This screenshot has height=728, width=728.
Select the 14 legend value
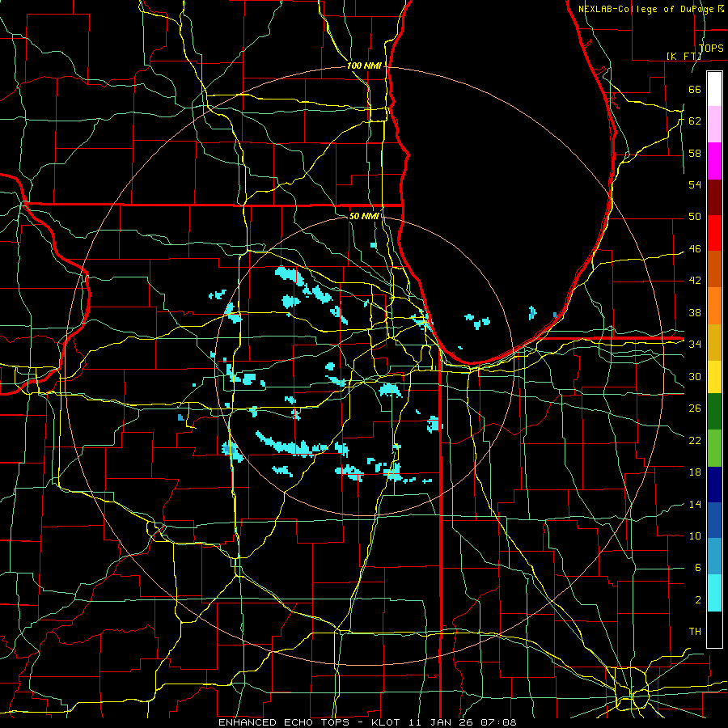pyautogui.click(x=695, y=504)
